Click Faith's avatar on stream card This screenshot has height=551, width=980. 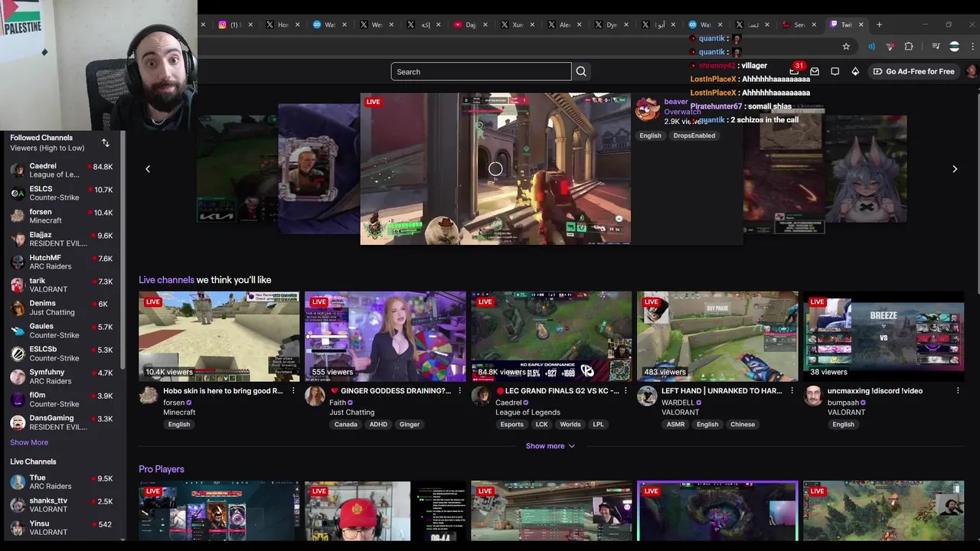click(x=315, y=396)
